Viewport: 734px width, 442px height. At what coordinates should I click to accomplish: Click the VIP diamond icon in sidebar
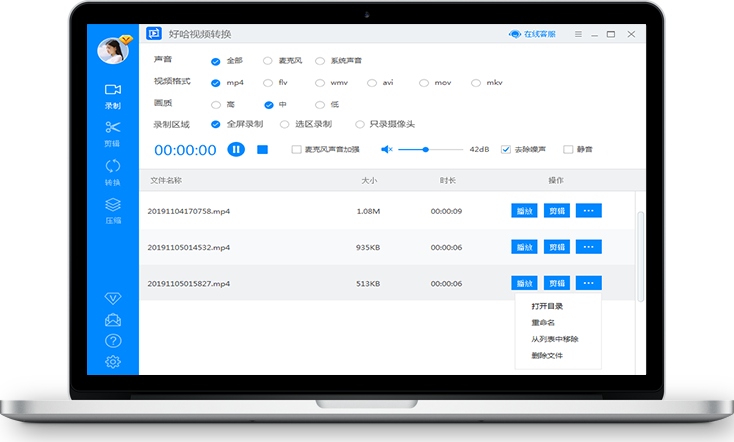(113, 299)
